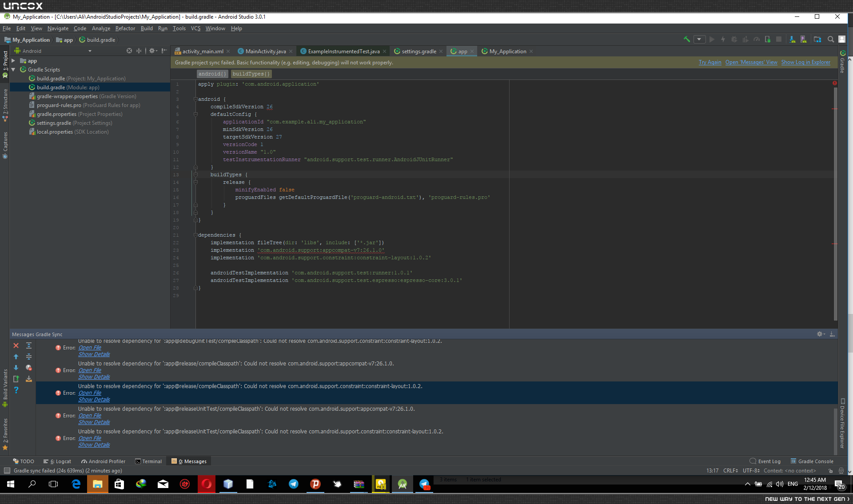Fold the android block at line 3
853x504 pixels.
(x=195, y=99)
